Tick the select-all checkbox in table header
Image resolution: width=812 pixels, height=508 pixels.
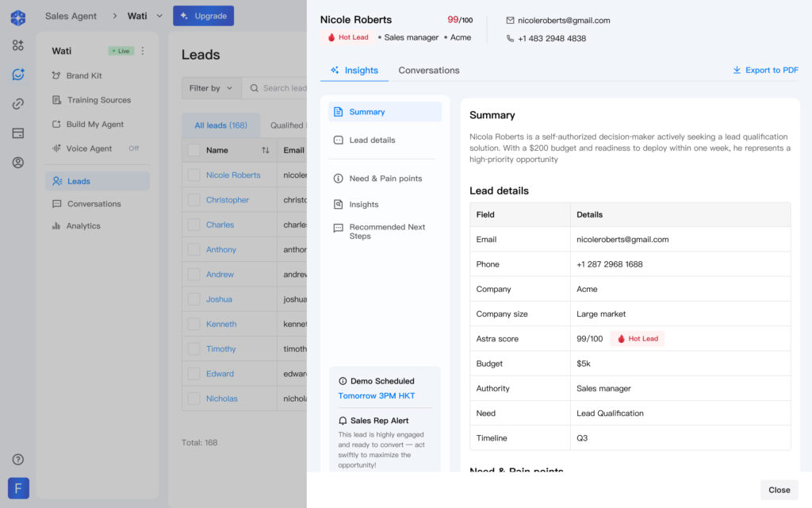coord(193,150)
